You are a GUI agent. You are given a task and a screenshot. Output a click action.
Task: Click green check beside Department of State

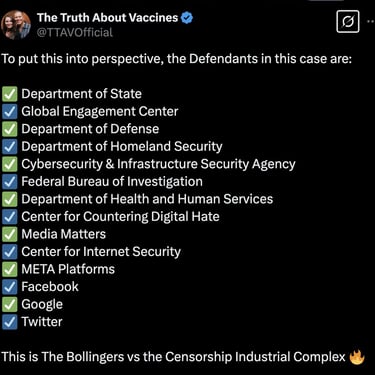pyautogui.click(x=10, y=94)
